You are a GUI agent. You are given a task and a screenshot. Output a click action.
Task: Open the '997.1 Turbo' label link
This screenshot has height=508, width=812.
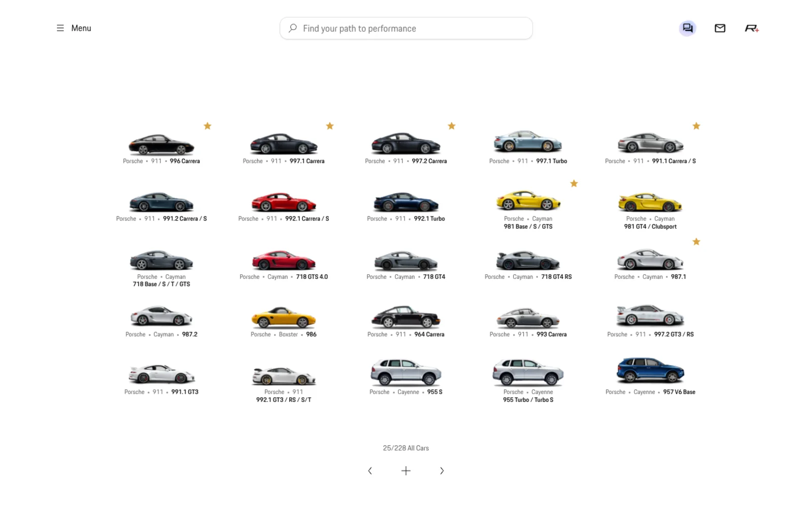pyautogui.click(x=552, y=161)
